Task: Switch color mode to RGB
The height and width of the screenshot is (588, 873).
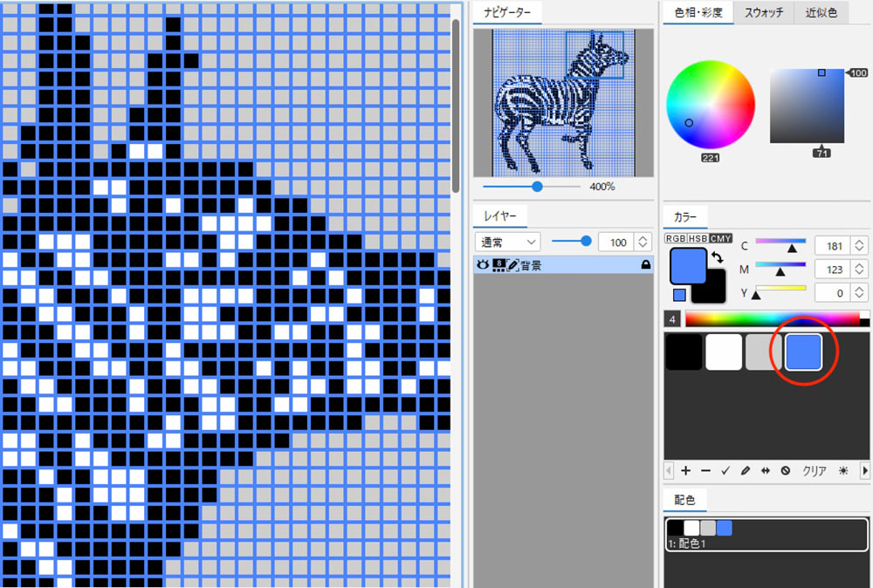Action: tap(676, 238)
